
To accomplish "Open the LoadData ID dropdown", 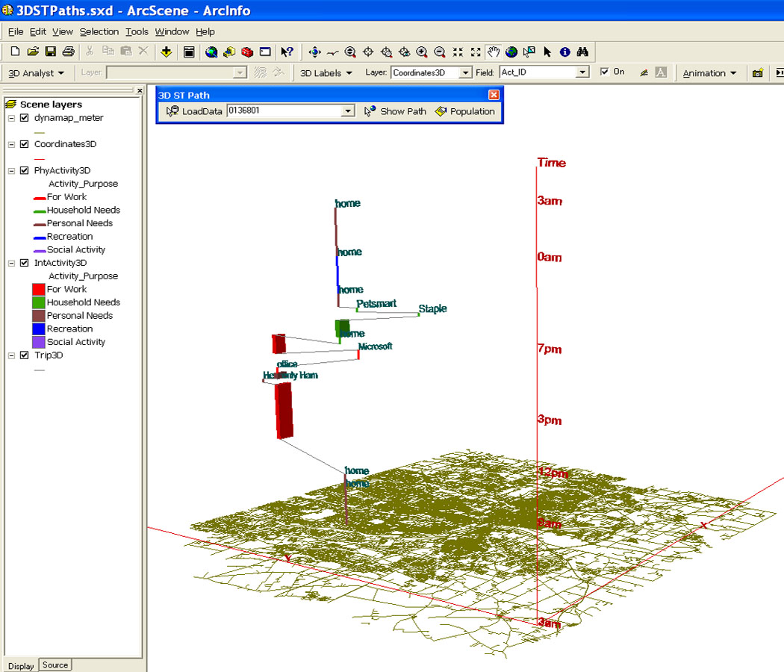I will coord(347,111).
